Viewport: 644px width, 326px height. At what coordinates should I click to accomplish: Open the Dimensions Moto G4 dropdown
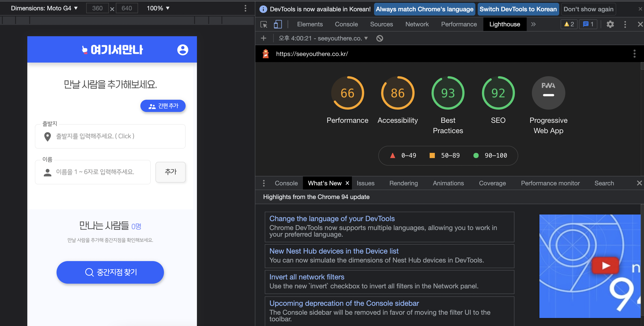coord(44,8)
